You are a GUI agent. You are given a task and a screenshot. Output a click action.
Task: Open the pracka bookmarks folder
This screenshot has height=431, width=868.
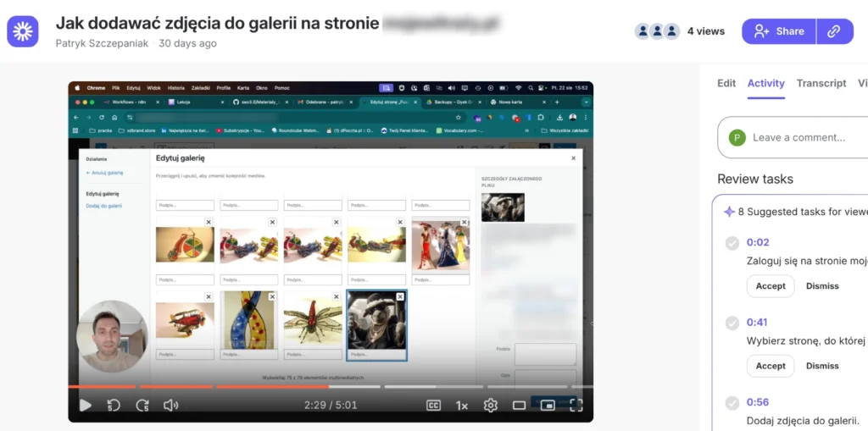coord(101,130)
